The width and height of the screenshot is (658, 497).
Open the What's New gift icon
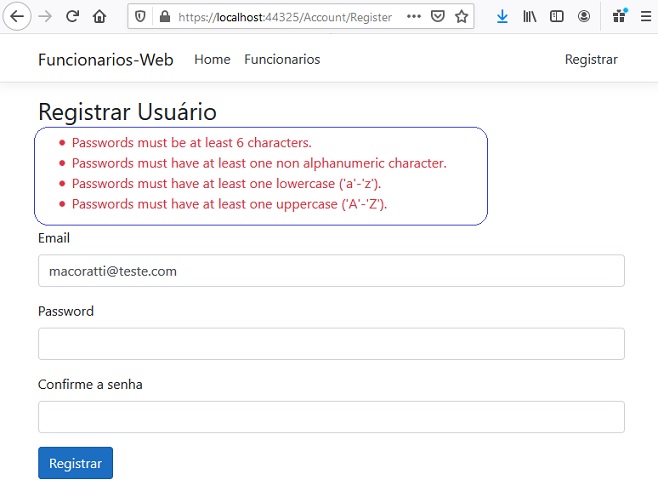[x=619, y=16]
